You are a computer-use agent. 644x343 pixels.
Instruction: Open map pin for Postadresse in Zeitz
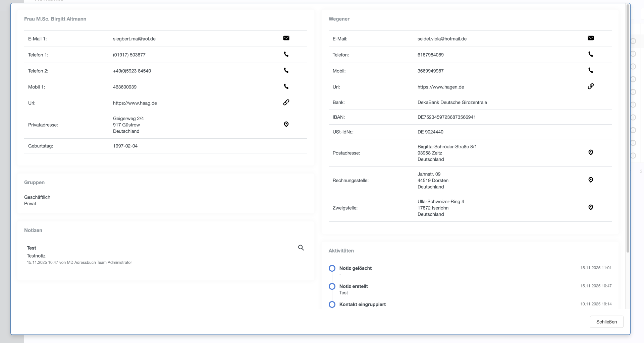tap(591, 152)
